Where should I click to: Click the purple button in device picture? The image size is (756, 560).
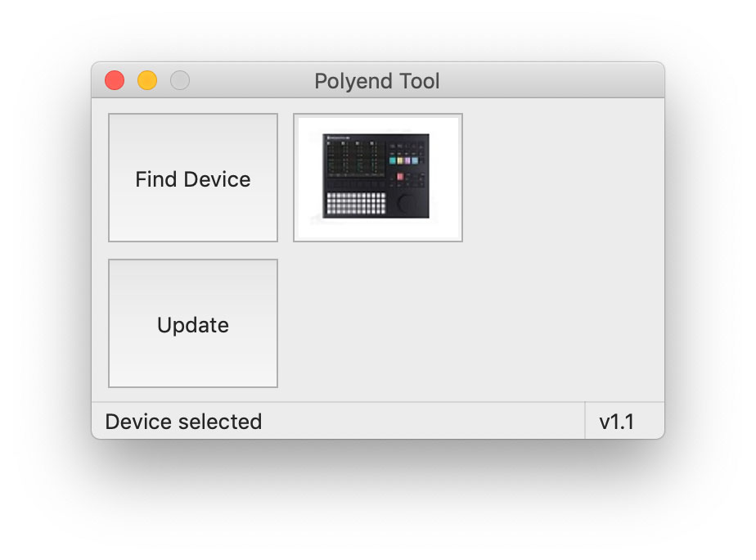pos(407,160)
